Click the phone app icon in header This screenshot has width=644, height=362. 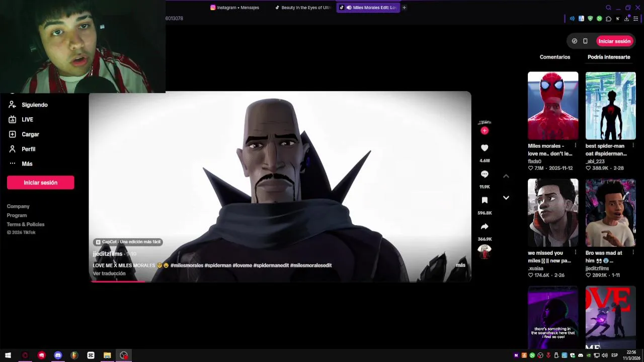tap(585, 41)
